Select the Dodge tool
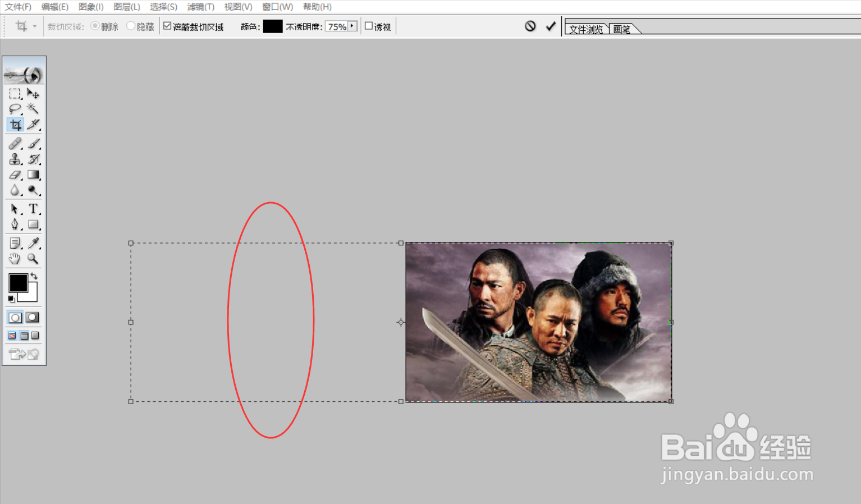861x504 pixels. pos(33,191)
